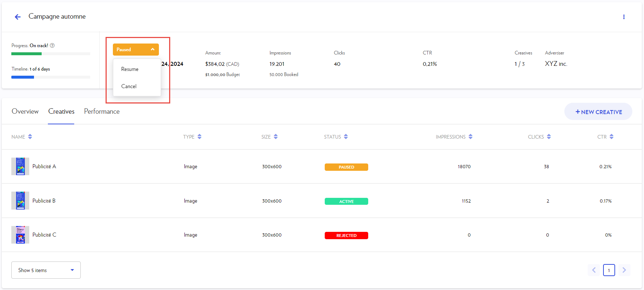Sort by Clicks column arrows

click(x=549, y=137)
